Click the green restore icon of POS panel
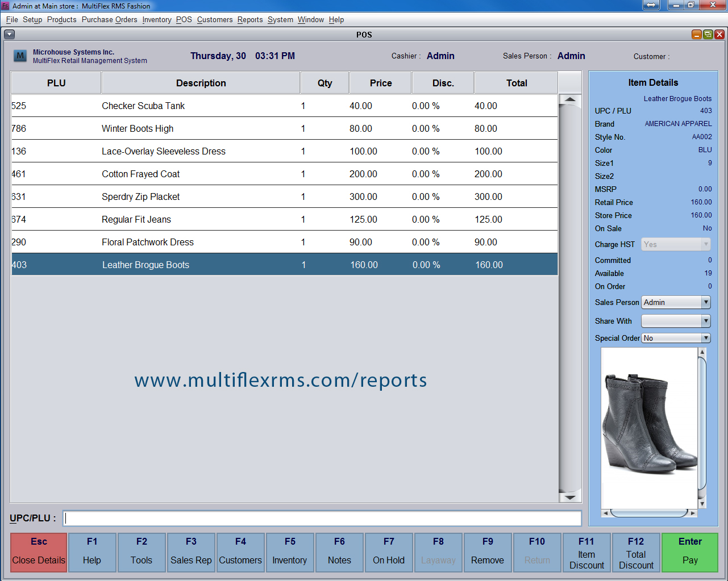Screen dimensions: 728x581 point(708,35)
